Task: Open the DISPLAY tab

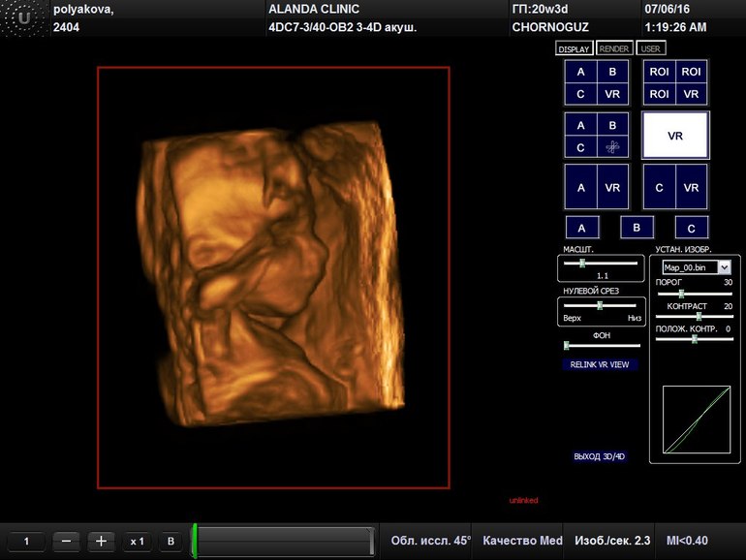Action: point(574,48)
